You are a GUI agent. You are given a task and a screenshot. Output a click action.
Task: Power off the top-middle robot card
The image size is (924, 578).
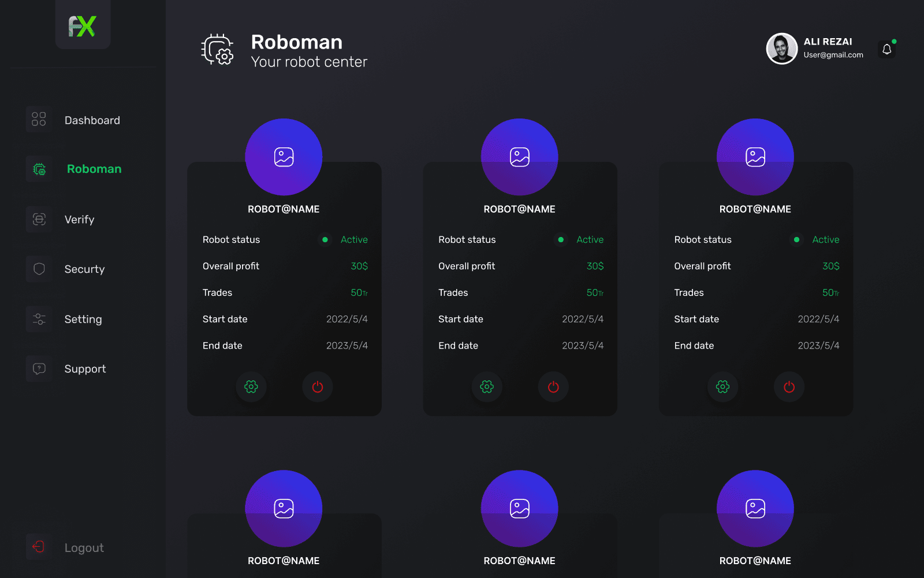[553, 387]
